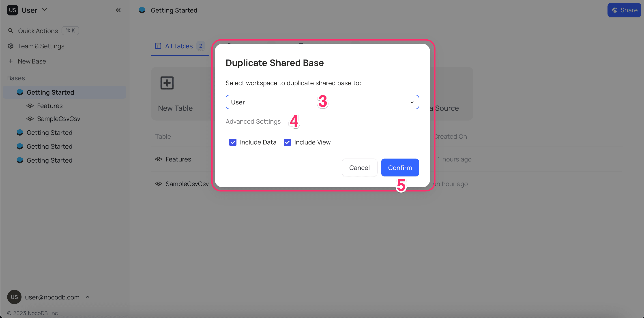644x318 pixels.
Task: Click the Quick Actions search icon
Action: click(x=11, y=31)
